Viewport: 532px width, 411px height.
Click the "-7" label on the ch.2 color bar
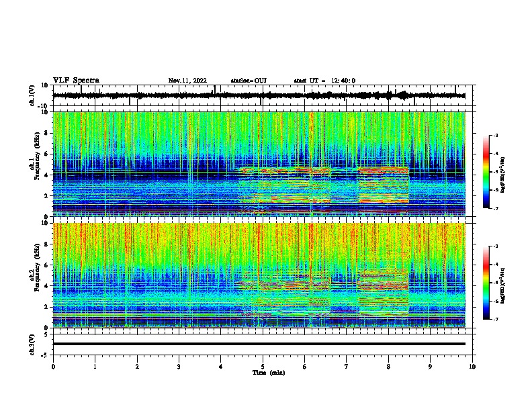(x=495, y=319)
